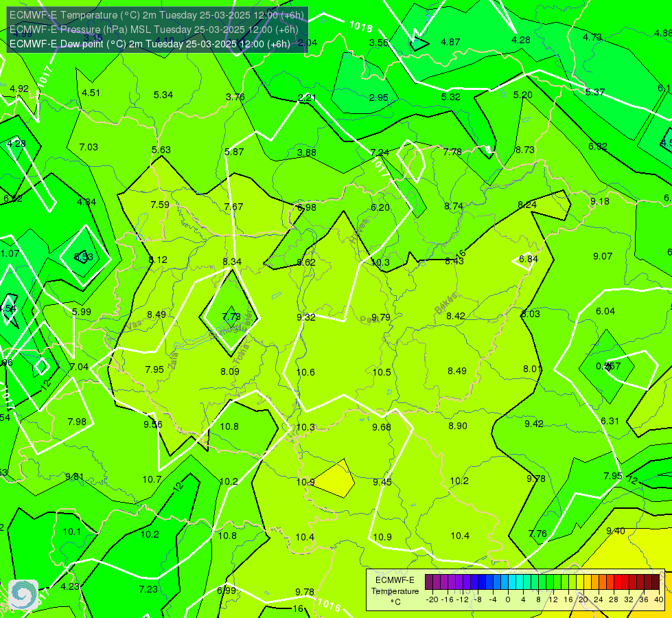
Task: Click the value 9.18 on the map
Action: [x=599, y=201]
